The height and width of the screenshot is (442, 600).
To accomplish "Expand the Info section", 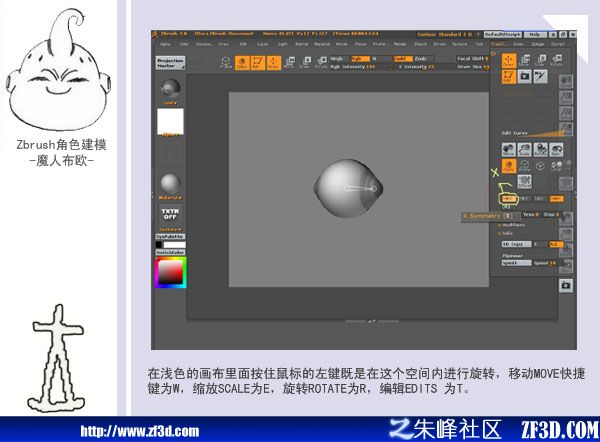I will 506,233.
